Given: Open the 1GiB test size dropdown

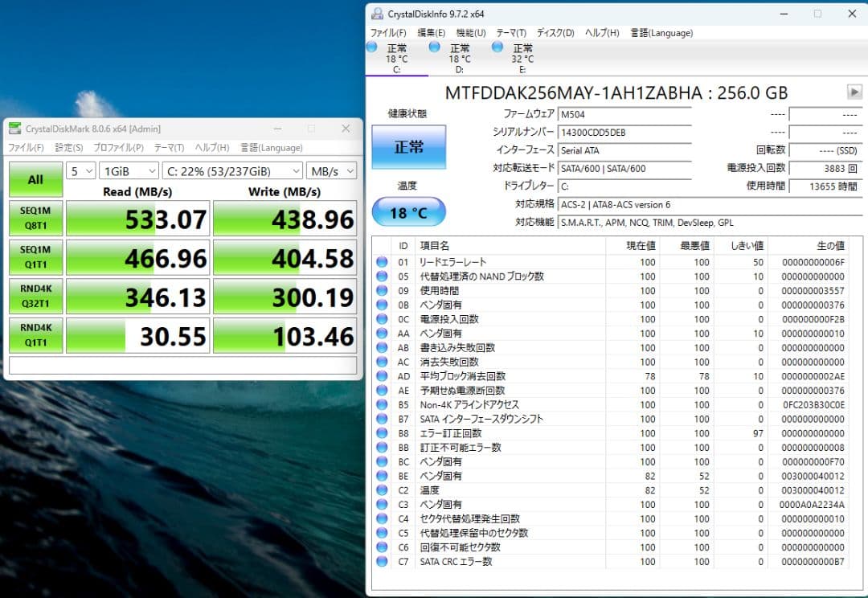Looking at the screenshot, I should tap(129, 170).
